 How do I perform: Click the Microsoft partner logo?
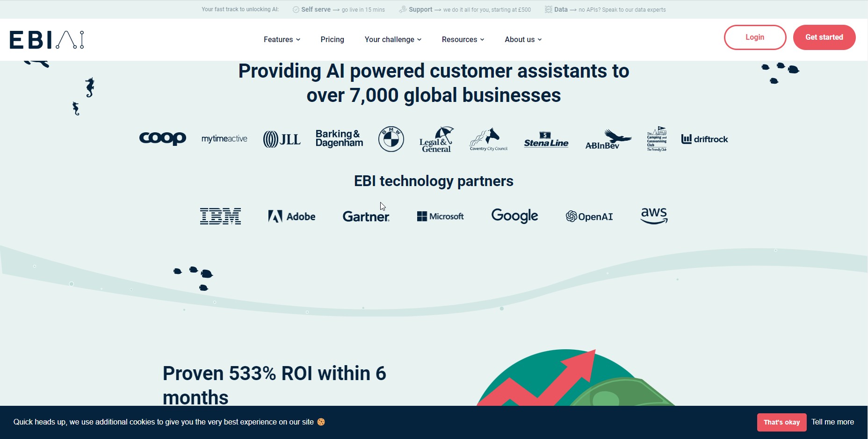click(x=441, y=216)
